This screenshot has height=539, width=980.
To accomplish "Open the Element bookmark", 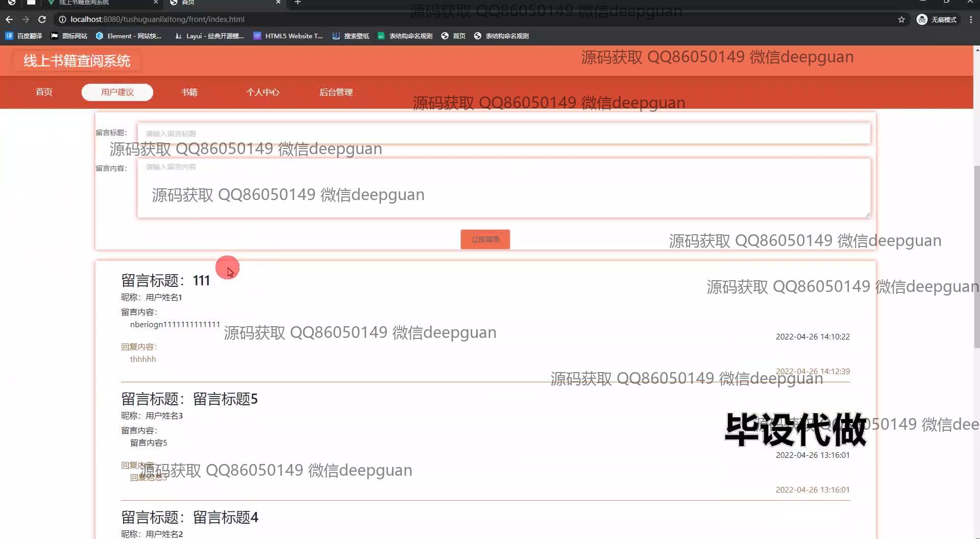I will [129, 36].
